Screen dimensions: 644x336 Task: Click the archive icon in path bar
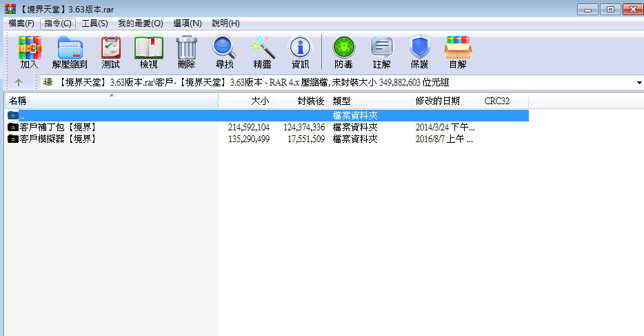click(x=48, y=82)
